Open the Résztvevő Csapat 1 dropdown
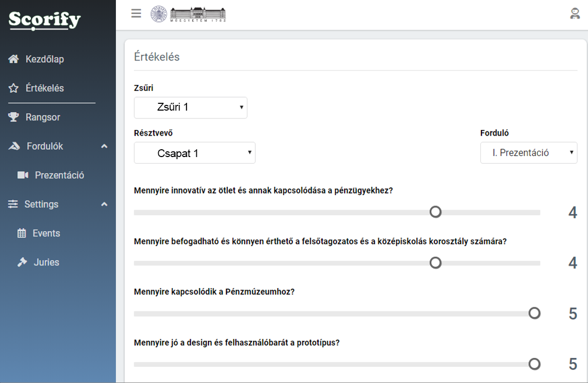 [x=194, y=153]
